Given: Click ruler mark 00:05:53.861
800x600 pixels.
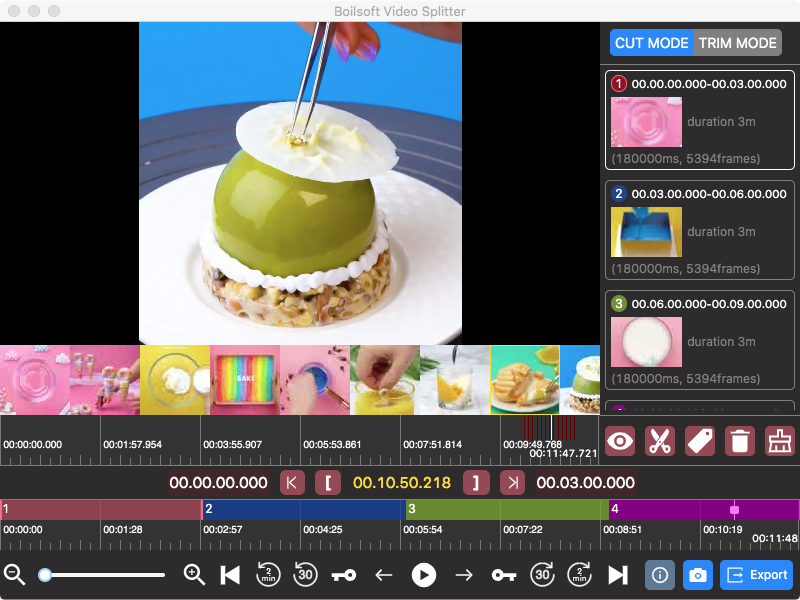Looking at the screenshot, I should (332, 444).
